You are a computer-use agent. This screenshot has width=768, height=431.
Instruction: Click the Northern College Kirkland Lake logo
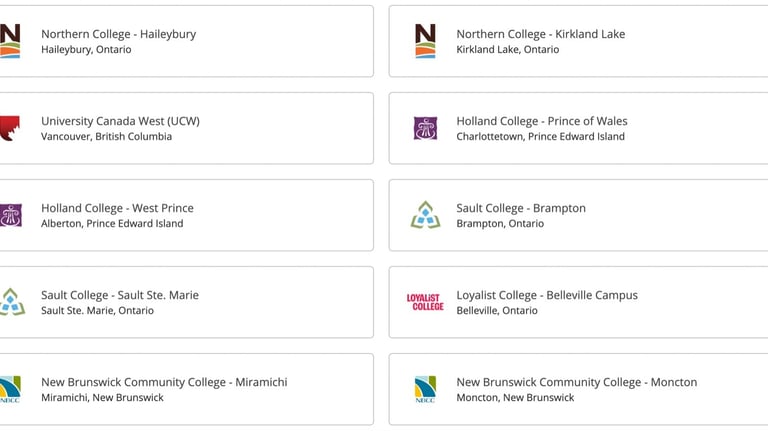(x=425, y=41)
